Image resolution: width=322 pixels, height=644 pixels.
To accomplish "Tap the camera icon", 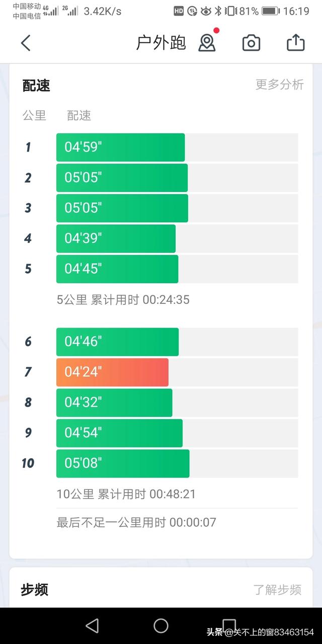I will [251, 43].
